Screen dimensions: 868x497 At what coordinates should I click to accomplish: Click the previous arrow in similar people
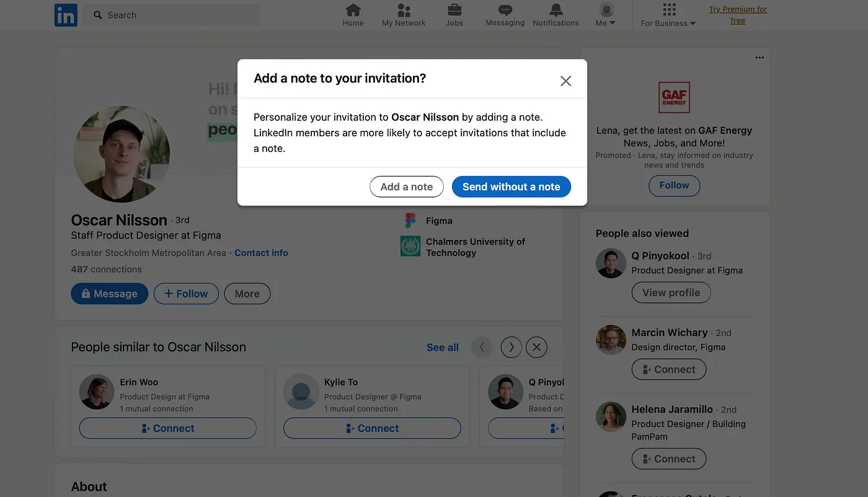point(482,347)
